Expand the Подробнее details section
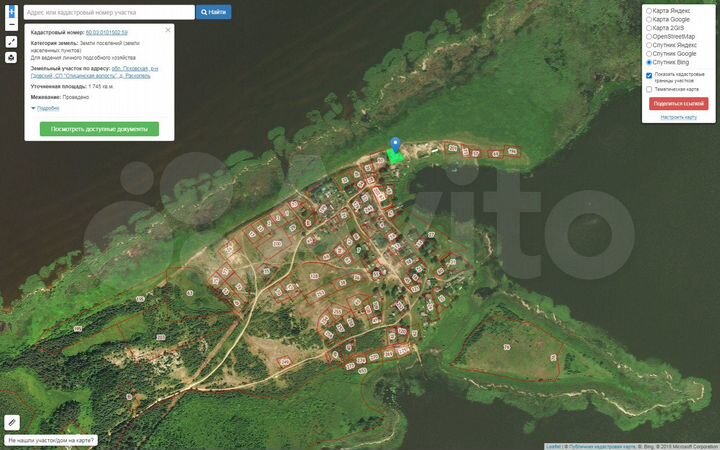The width and height of the screenshot is (720, 450). pyautogui.click(x=46, y=108)
